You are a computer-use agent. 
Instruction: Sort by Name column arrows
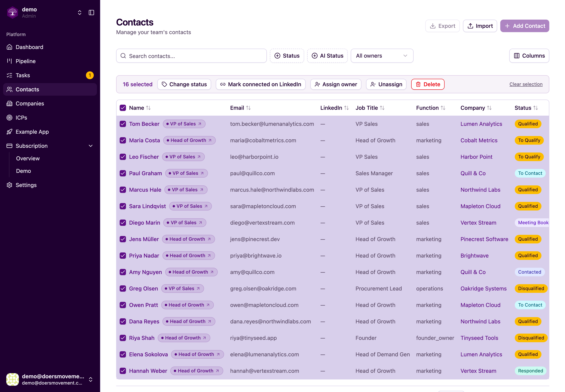coord(148,108)
